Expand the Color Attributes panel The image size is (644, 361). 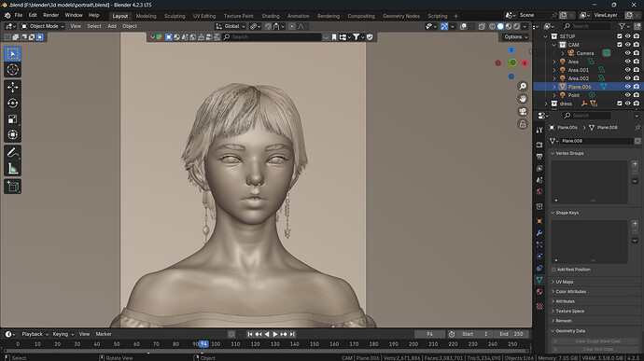(571, 292)
